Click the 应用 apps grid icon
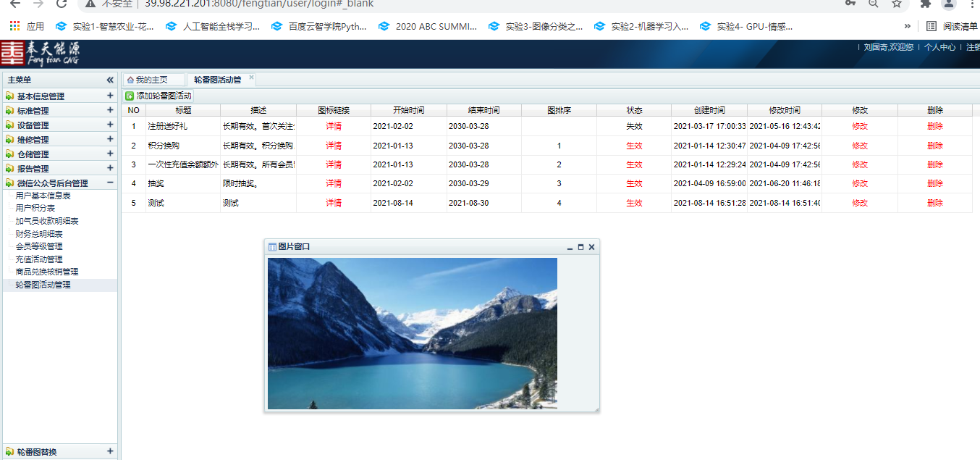The width and height of the screenshot is (980, 460). [x=14, y=26]
